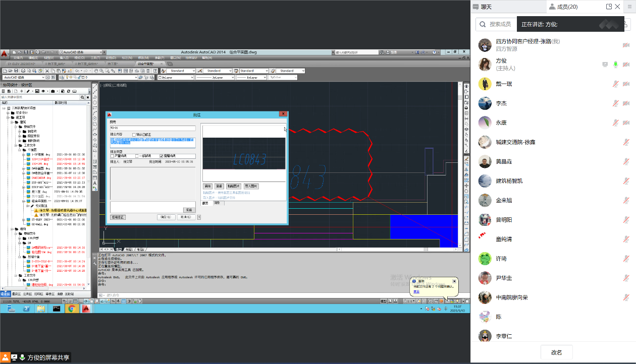Click the new tab icon after drawing tabs
636x364 pixels.
click(x=170, y=64)
